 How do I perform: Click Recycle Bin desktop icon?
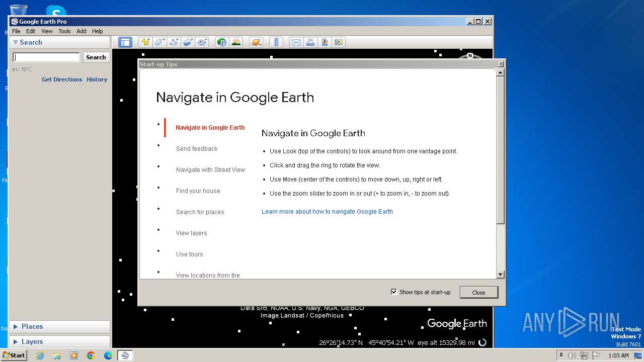(19, 10)
